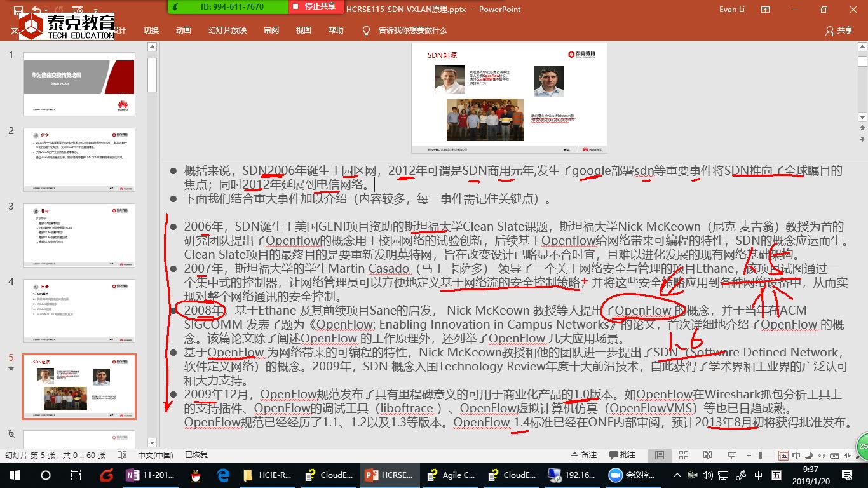Open the 审阅 (Review) ribbon tab
This screenshot has height=488, width=868.
271,30
